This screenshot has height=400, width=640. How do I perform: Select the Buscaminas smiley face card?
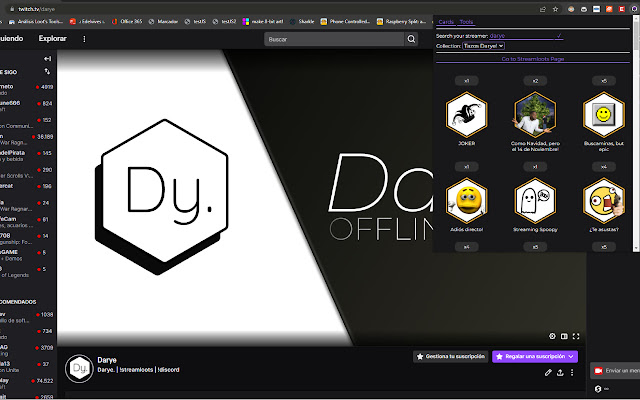tap(604, 114)
